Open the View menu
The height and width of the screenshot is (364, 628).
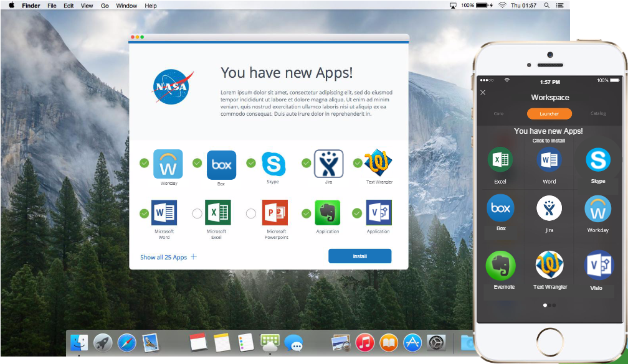click(87, 6)
